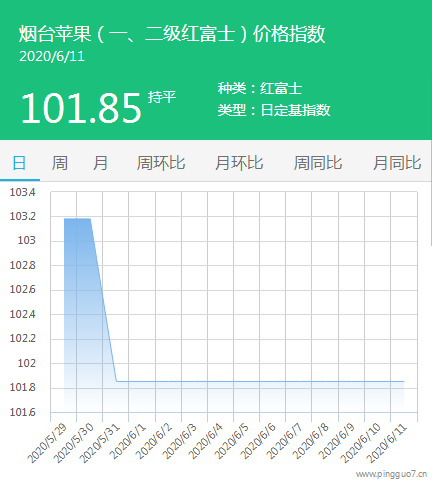Click the chart title 烟台苹果价格指数
432x484 pixels.
pyautogui.click(x=172, y=34)
